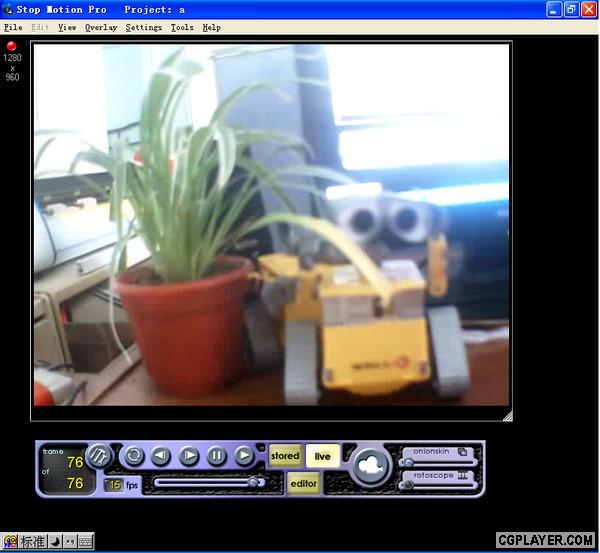Screen dimensions: 600x553
Task: Capture a frame with the camera button
Action: (x=370, y=467)
